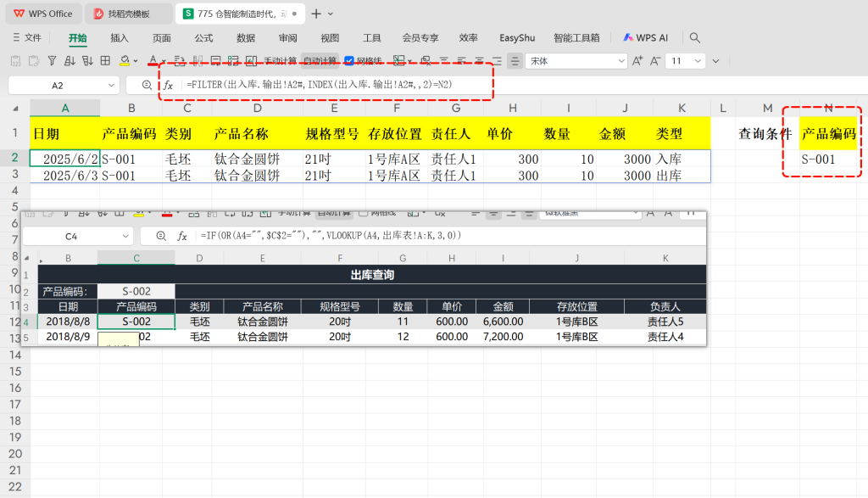Click the select-all corner triangle

15,109
